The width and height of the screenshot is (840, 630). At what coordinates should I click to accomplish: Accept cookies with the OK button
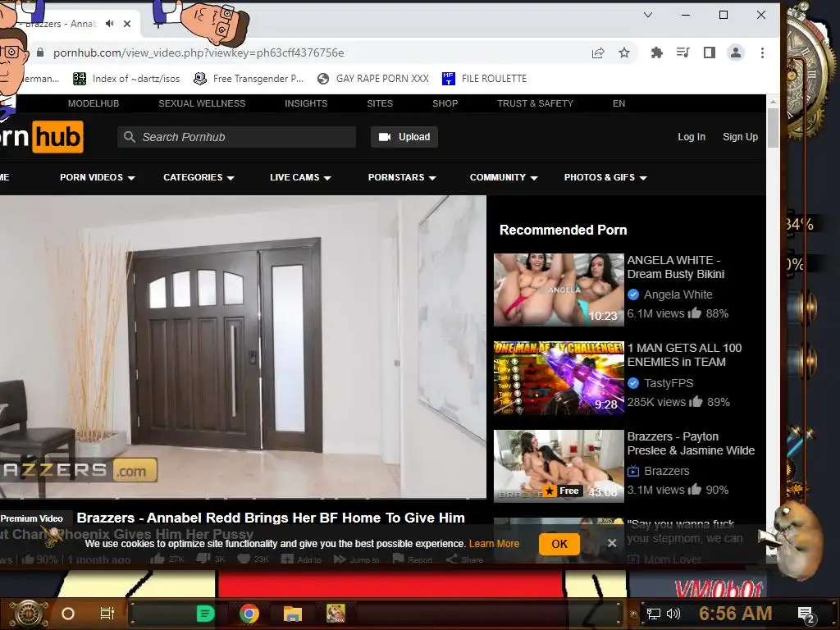pos(559,544)
